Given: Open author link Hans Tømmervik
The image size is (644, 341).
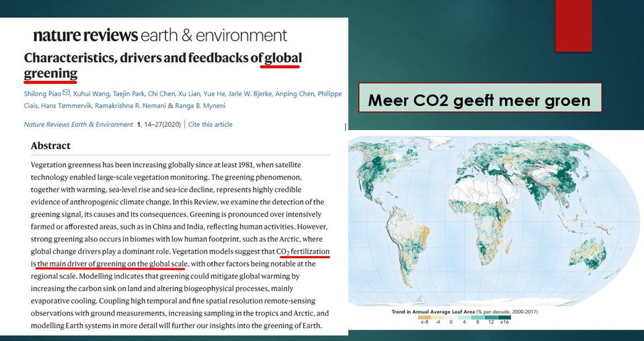Looking at the screenshot, I should (65, 106).
